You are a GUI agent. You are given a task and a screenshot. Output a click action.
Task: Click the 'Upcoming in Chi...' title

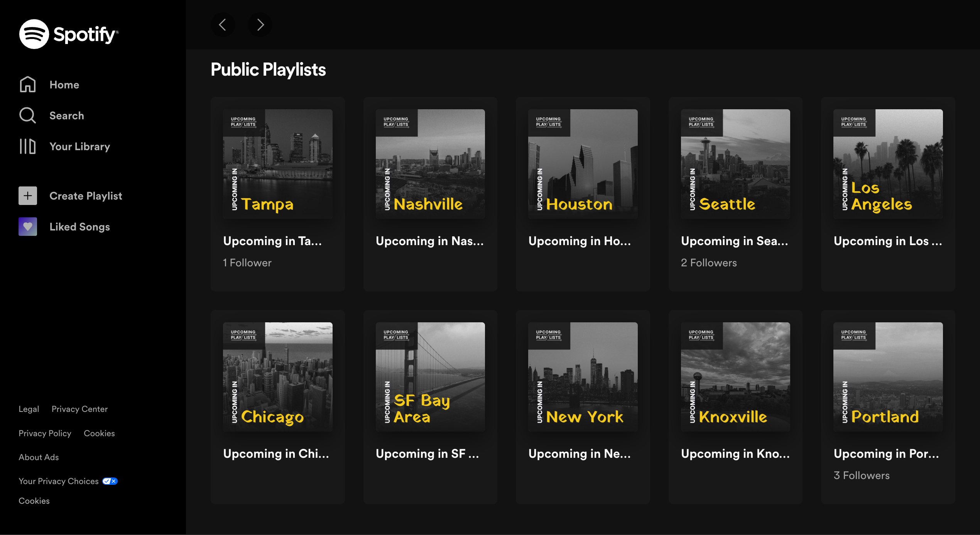click(276, 454)
